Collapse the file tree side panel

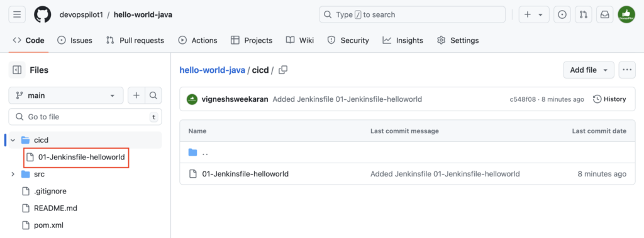[x=17, y=70]
